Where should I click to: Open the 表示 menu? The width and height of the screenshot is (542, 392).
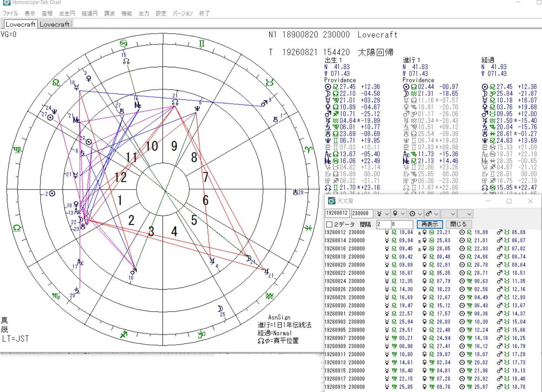click(x=30, y=13)
